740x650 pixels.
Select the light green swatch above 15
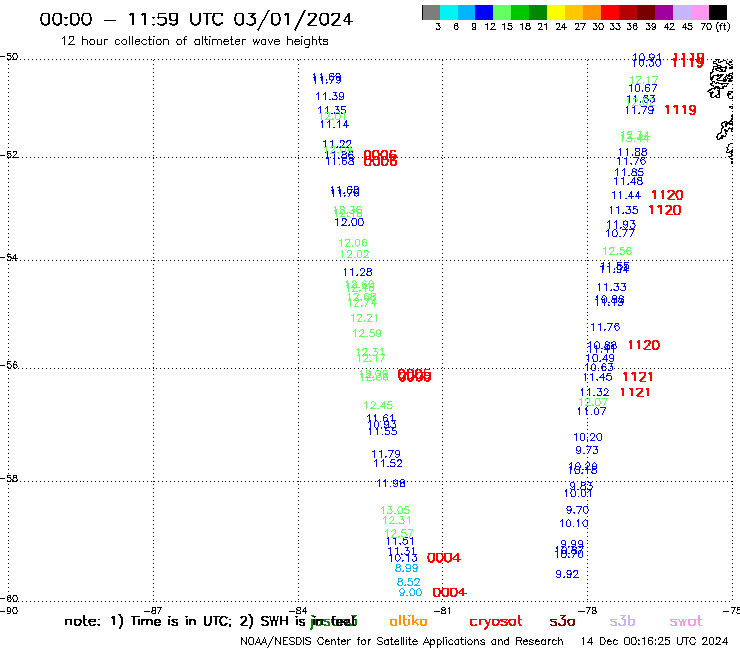pos(502,12)
